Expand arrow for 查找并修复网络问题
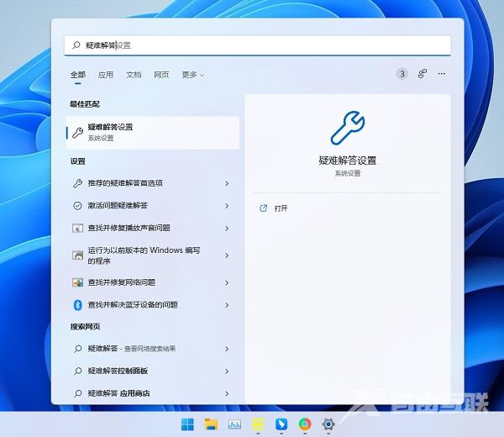 tap(227, 283)
